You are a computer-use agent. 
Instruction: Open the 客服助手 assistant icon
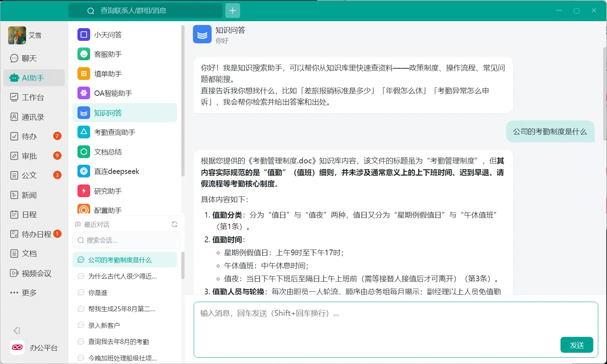[x=83, y=54]
